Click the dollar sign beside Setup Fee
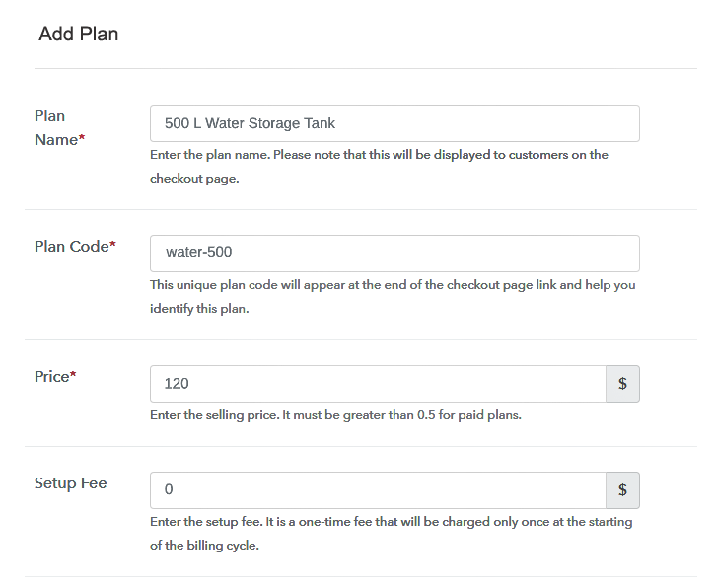This screenshot has height=588, width=716. (622, 490)
